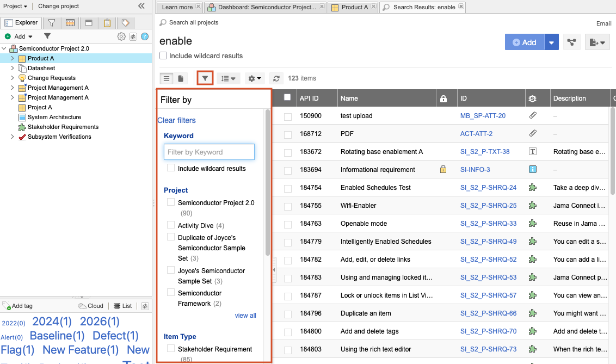Open the Tags tab icon

pos(125,23)
